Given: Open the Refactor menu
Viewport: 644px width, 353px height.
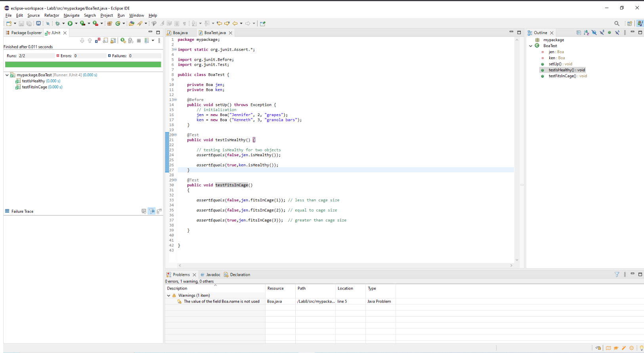Looking at the screenshot, I should coord(52,15).
